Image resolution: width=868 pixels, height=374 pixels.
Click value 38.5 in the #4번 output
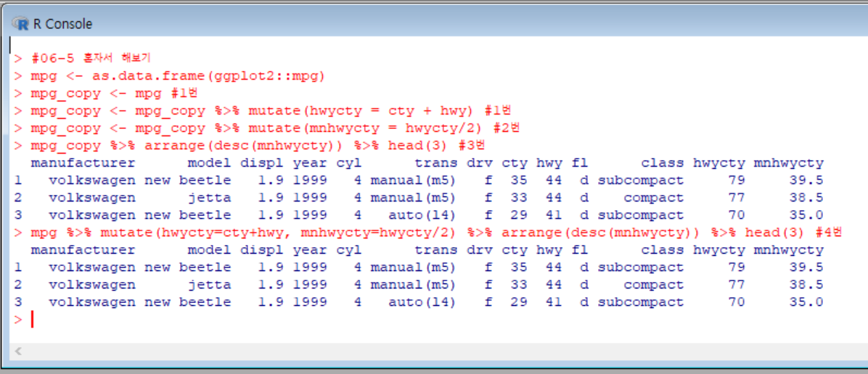[x=806, y=285]
